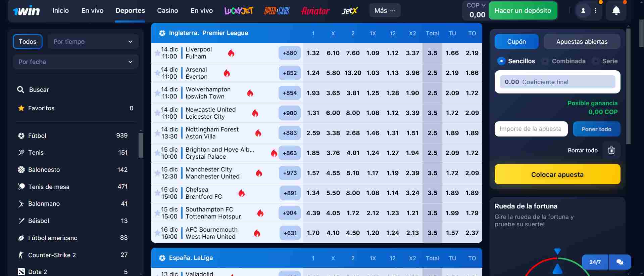The height and width of the screenshot is (276, 644).
Task: Open the Casino navigation item
Action: pyautogui.click(x=167, y=11)
